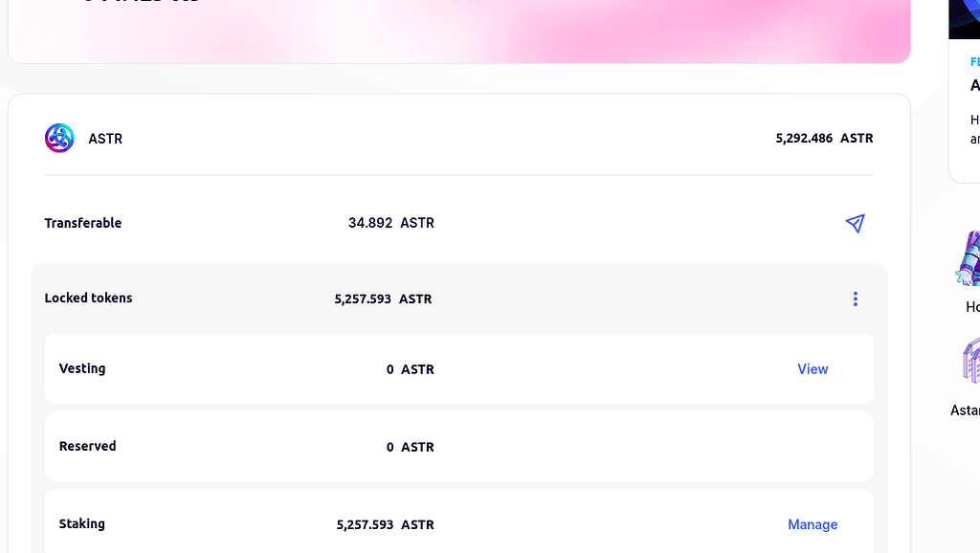Screen dimensions: 980x553
Task: Click the 5,292.486 ASTR total balance text
Action: [823, 138]
